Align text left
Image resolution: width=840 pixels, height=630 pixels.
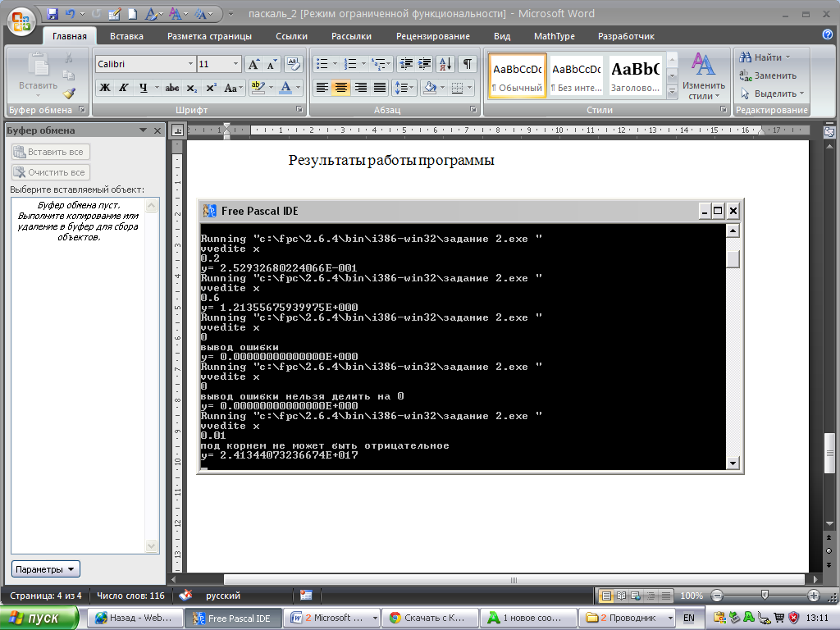point(322,88)
